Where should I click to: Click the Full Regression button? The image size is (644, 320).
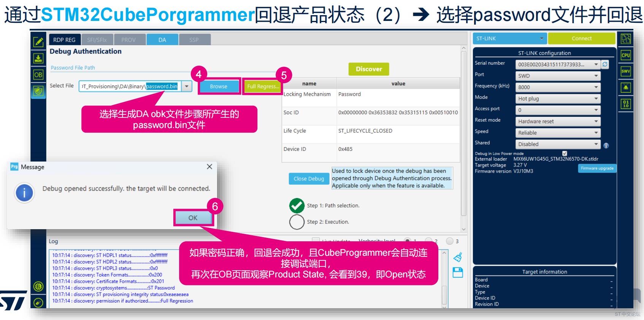pos(263,86)
